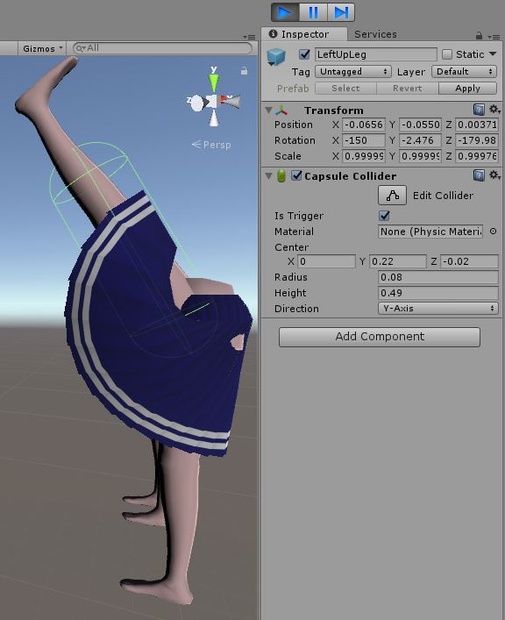Click the prefab Apply button

click(x=467, y=88)
